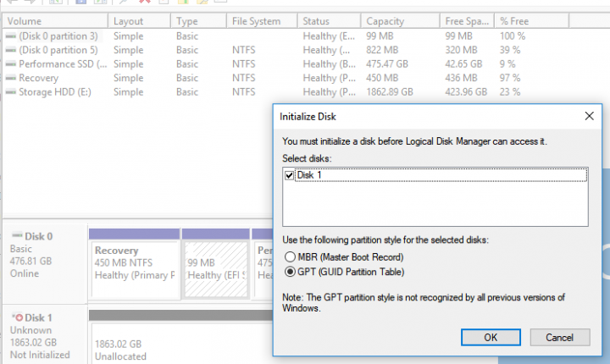Click the drive icon beside (Disk 0 partition 3)

tap(11, 36)
